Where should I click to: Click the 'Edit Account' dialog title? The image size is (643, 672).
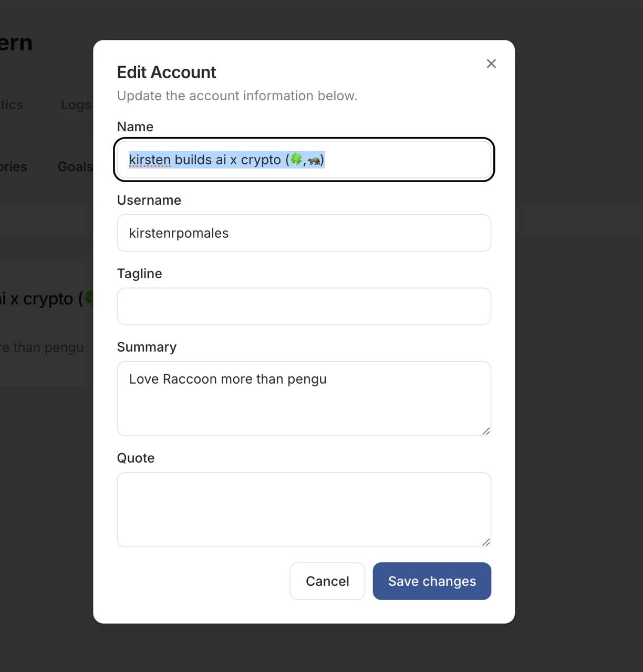pyautogui.click(x=166, y=72)
